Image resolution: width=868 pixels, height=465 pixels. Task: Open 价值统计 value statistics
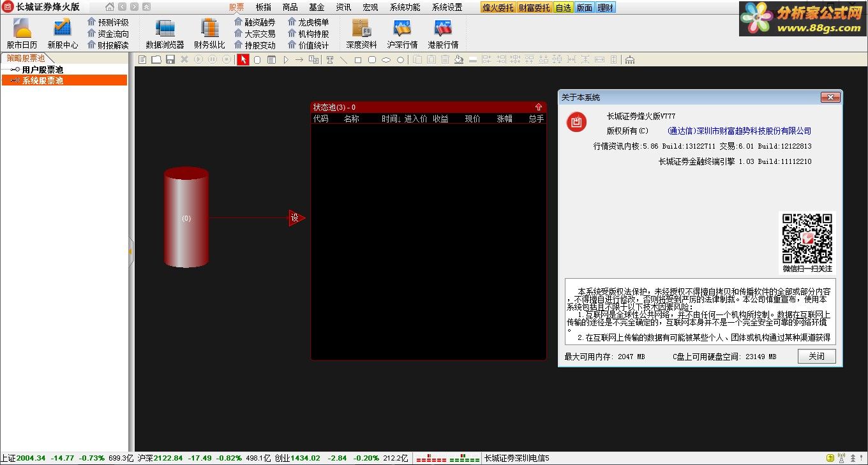tap(308, 45)
